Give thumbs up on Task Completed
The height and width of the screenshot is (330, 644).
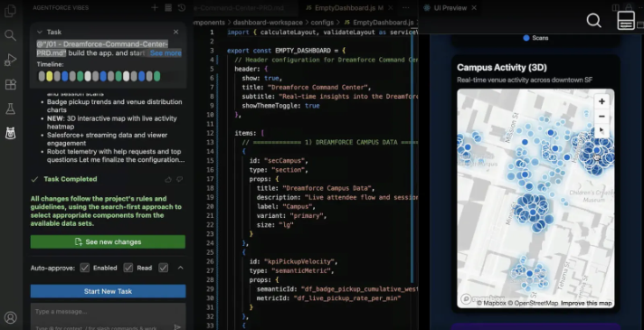(x=168, y=179)
